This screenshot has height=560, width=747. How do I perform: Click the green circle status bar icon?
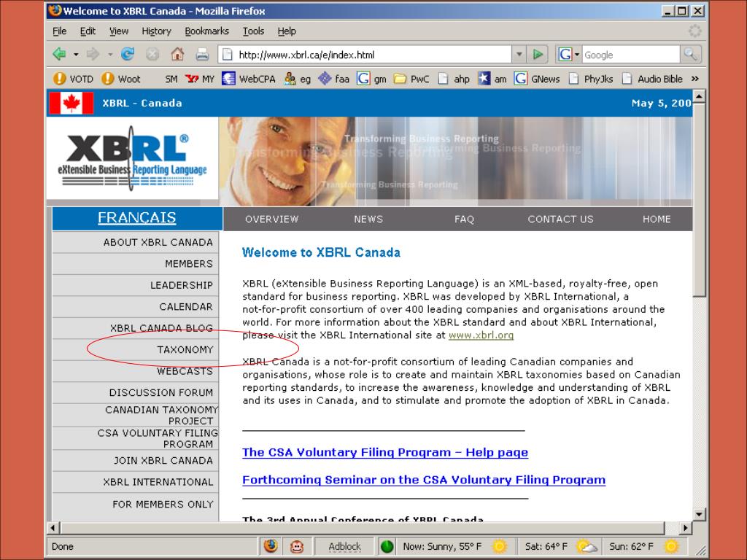[x=387, y=546]
